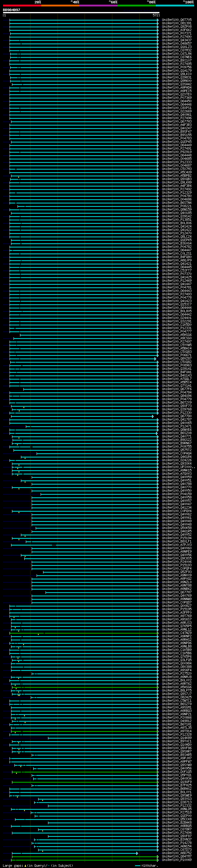Viewport: 197px width, 868px height.
Task: Select label UniRef100_A9NK15
Action: click(177, 470)
